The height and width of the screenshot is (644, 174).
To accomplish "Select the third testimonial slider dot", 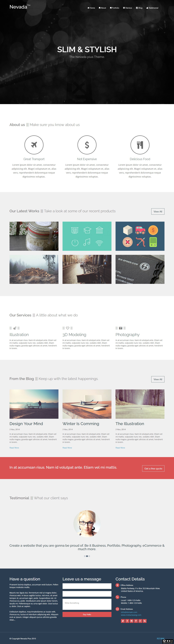I will pyautogui.click(x=89, y=556).
